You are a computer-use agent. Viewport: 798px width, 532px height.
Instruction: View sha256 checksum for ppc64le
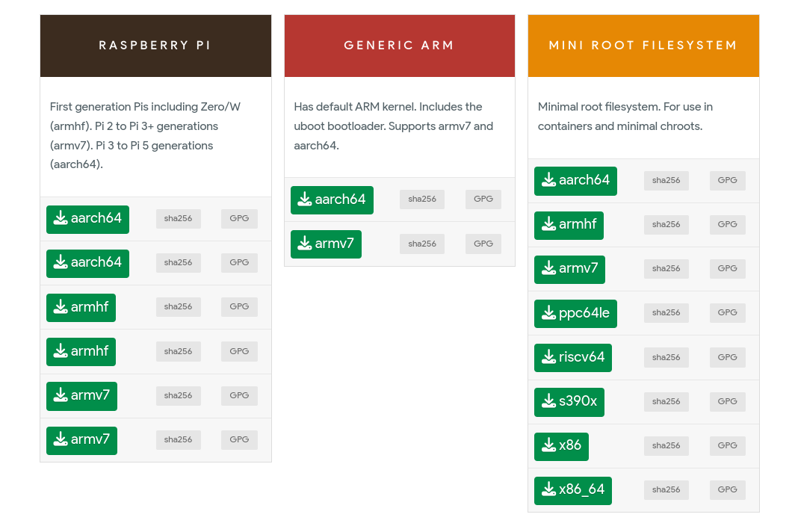coord(666,313)
